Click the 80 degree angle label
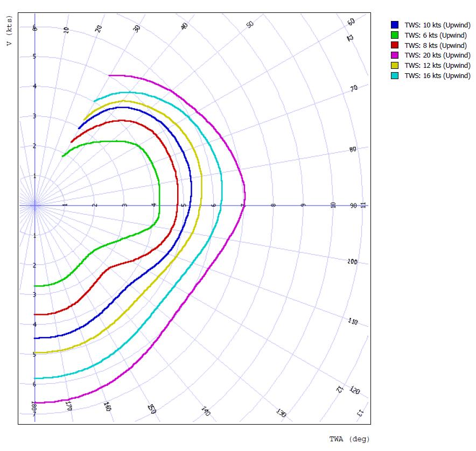Viewport: 476px width, 451px height. pyautogui.click(x=353, y=149)
